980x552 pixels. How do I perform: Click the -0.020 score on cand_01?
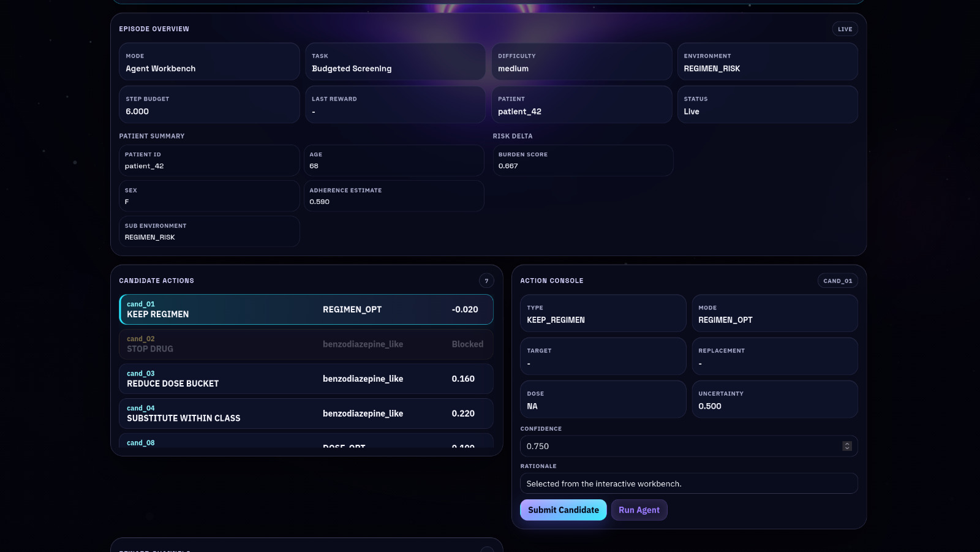[465, 309]
